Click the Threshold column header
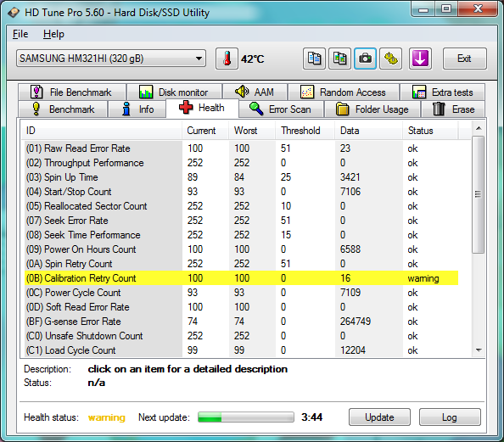 (305, 131)
